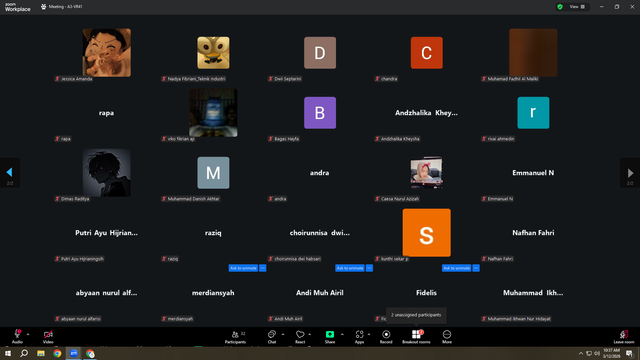This screenshot has height=360, width=640.
Task: Open the More options menu
Action: tap(447, 337)
